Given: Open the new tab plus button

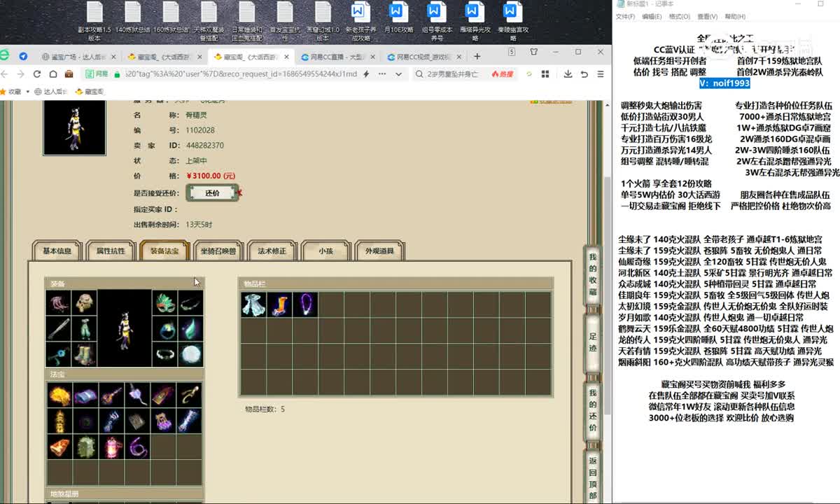Looking at the screenshot, I should (477, 56).
